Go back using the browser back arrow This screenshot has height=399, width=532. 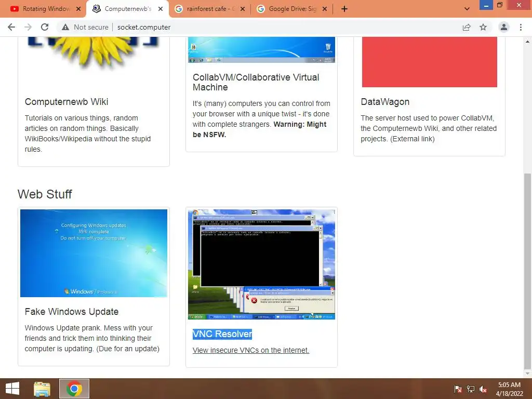pos(11,27)
